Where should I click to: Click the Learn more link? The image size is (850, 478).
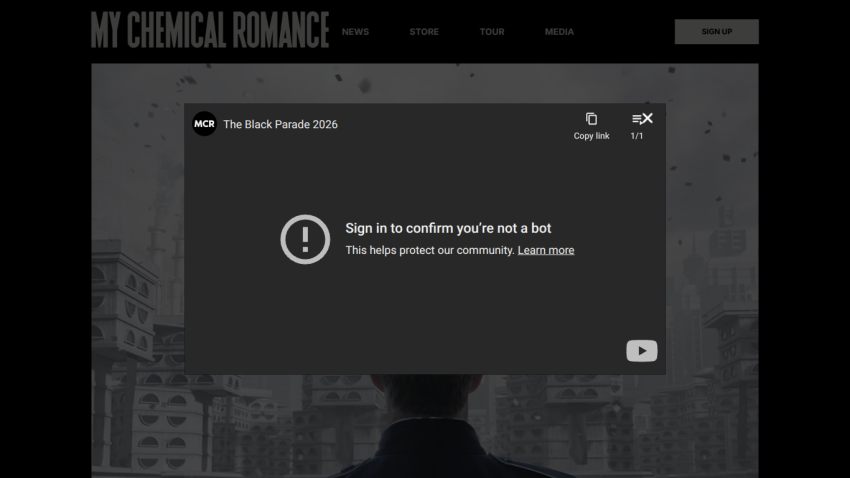545,250
